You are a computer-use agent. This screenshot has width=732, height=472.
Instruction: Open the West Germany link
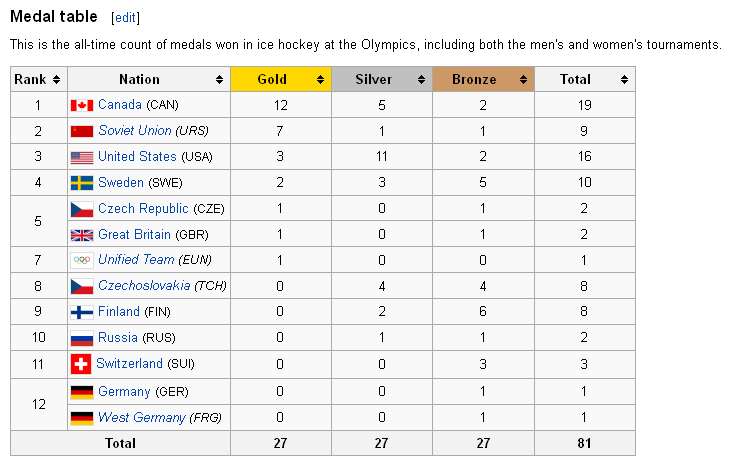click(141, 417)
